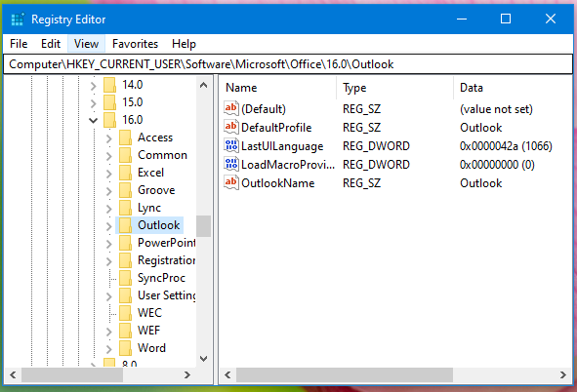Expand the Access key
The height and width of the screenshot is (392, 577).
coord(109,138)
